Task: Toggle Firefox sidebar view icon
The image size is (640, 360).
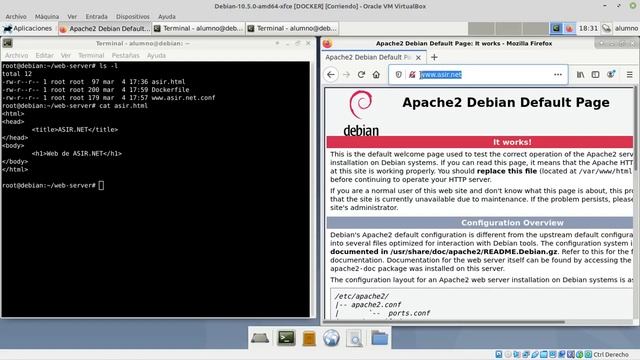Action: (596, 75)
